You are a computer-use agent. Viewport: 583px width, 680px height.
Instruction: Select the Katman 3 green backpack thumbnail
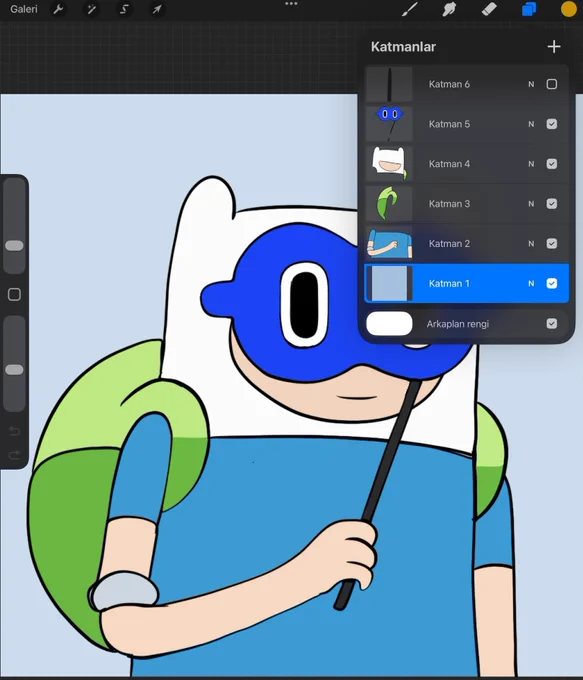pos(389,204)
